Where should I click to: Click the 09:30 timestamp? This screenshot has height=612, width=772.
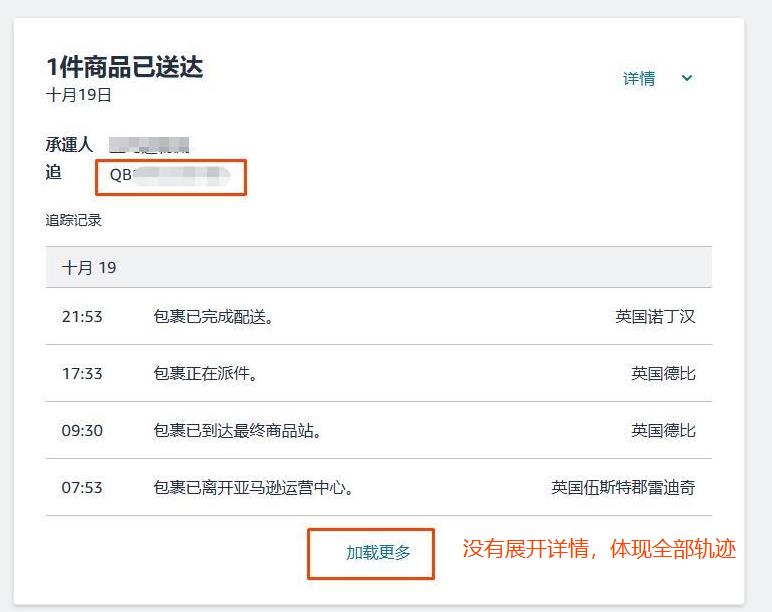point(82,431)
